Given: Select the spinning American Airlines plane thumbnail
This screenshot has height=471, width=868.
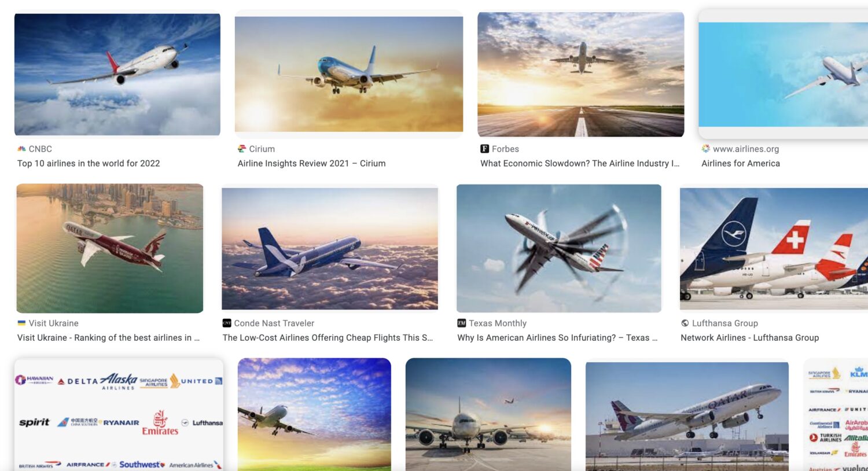Looking at the screenshot, I should [x=559, y=248].
